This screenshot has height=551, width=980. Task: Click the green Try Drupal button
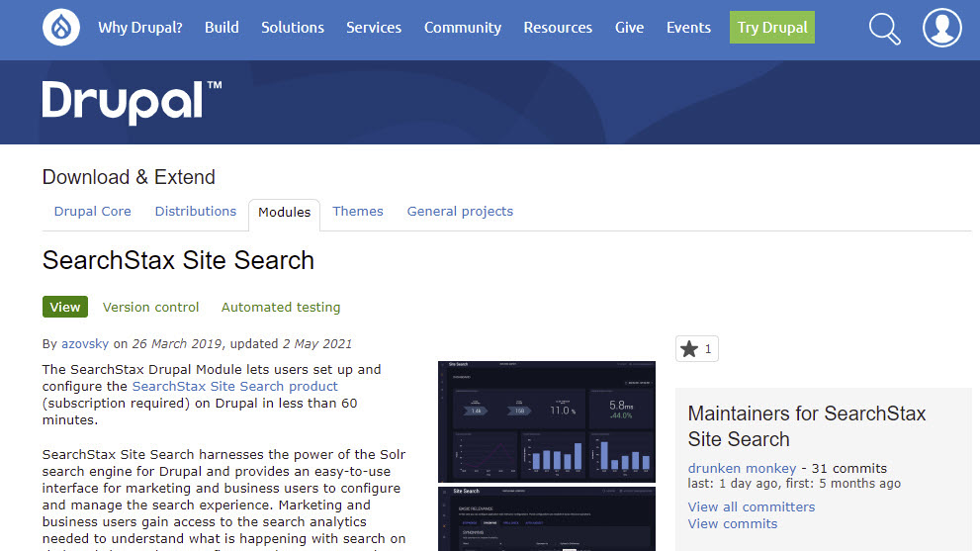point(772,28)
